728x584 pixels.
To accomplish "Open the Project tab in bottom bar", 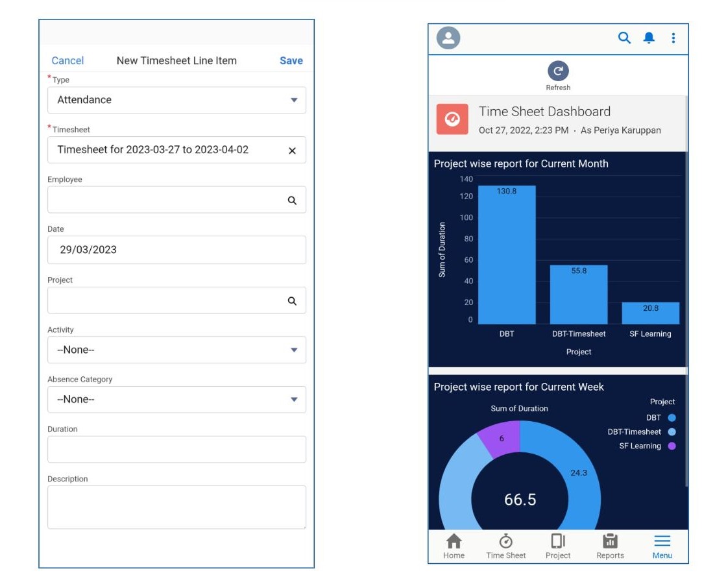I will pyautogui.click(x=557, y=546).
